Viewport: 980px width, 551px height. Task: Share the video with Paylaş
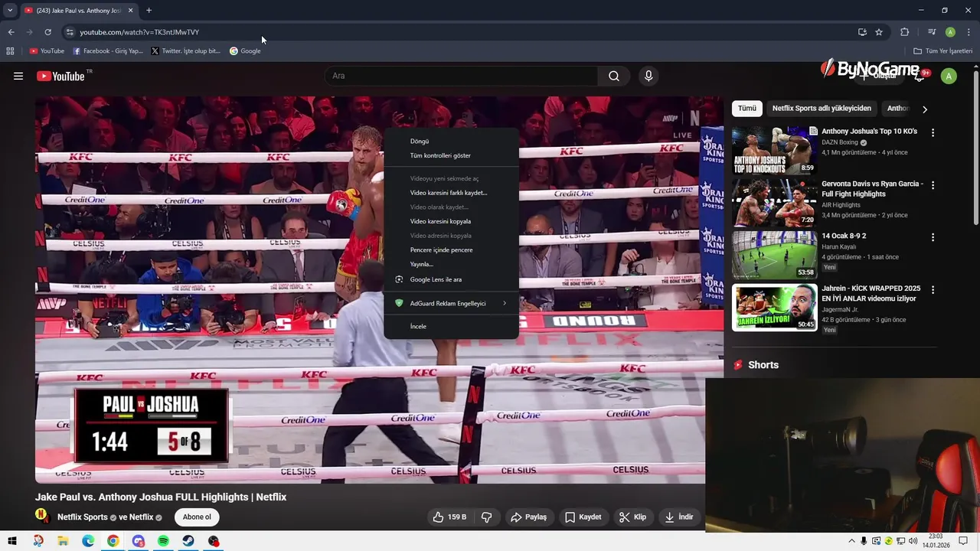528,517
